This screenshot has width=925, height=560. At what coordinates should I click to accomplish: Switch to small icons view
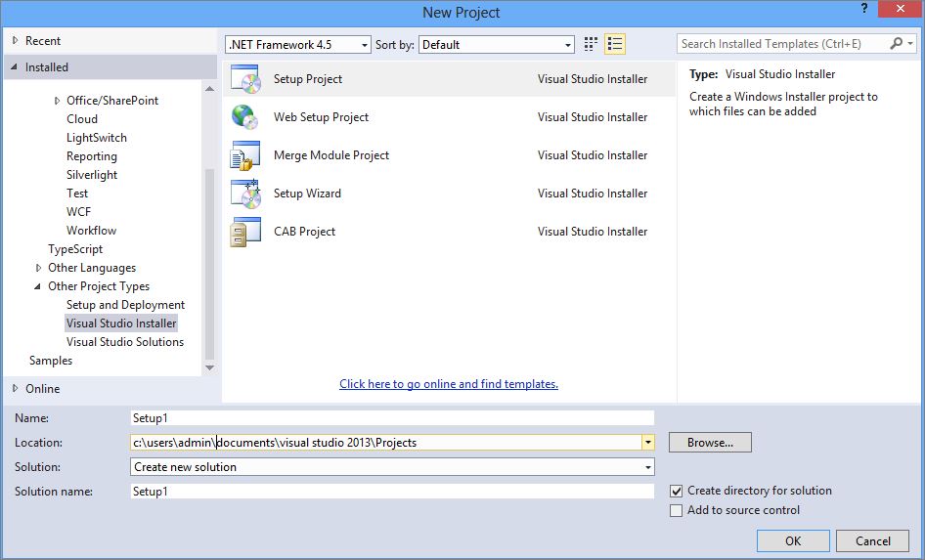pyautogui.click(x=591, y=44)
